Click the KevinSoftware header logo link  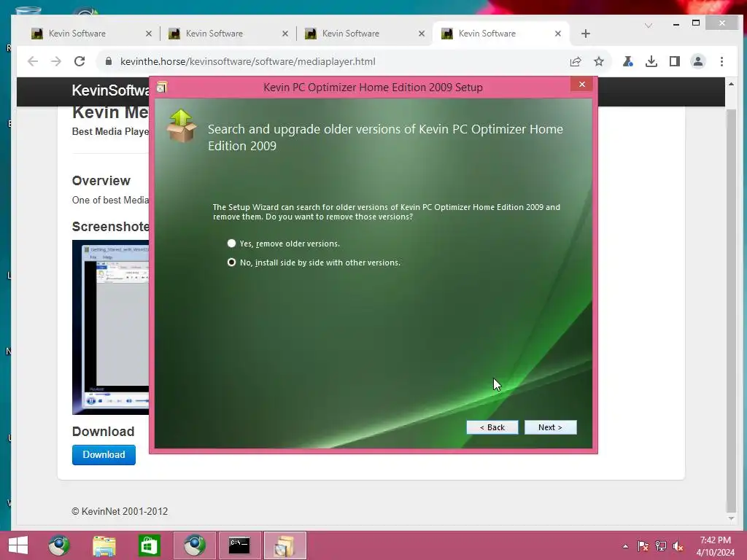[x=111, y=90]
